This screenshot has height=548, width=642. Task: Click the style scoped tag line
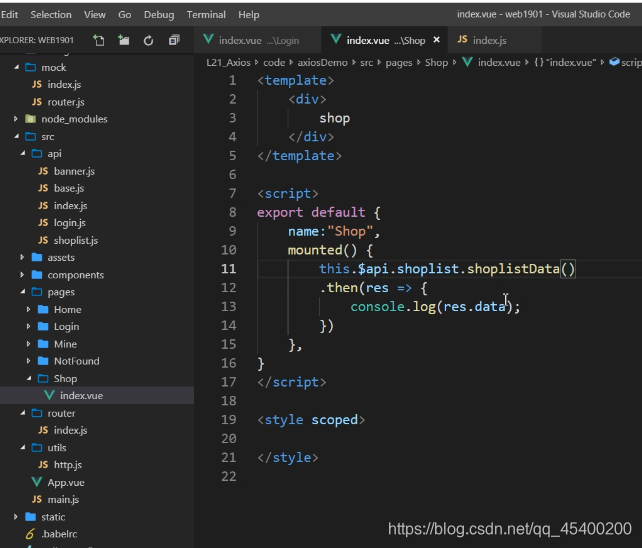click(311, 420)
